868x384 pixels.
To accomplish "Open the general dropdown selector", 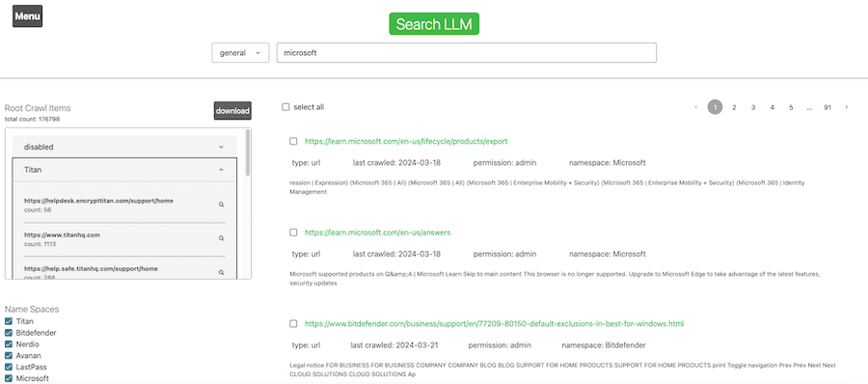I will tap(240, 53).
